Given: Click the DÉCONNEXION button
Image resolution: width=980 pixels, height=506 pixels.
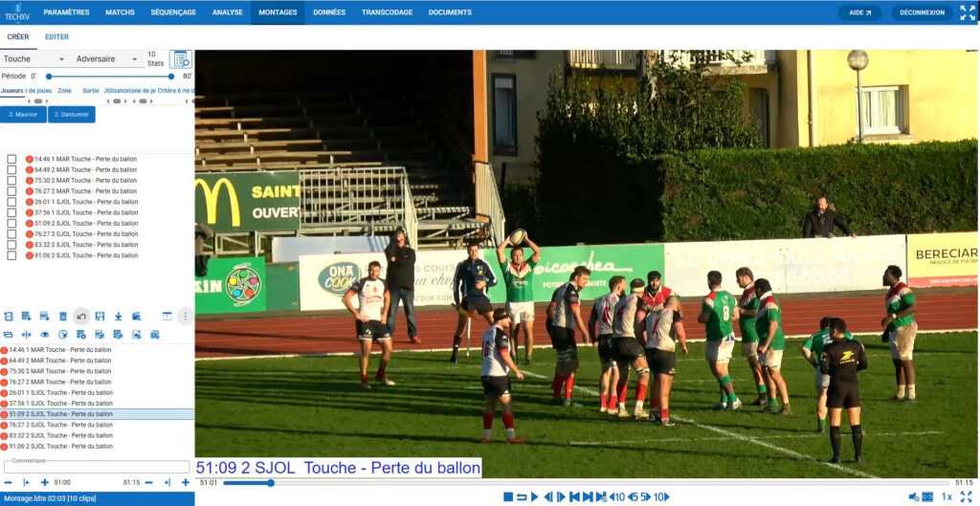Looking at the screenshot, I should click(x=922, y=12).
